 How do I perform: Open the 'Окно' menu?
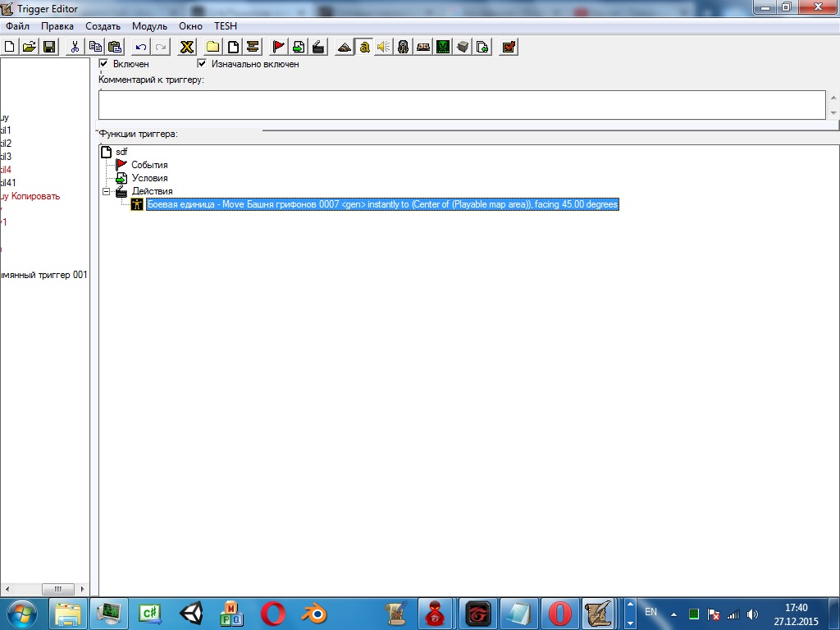(190, 26)
